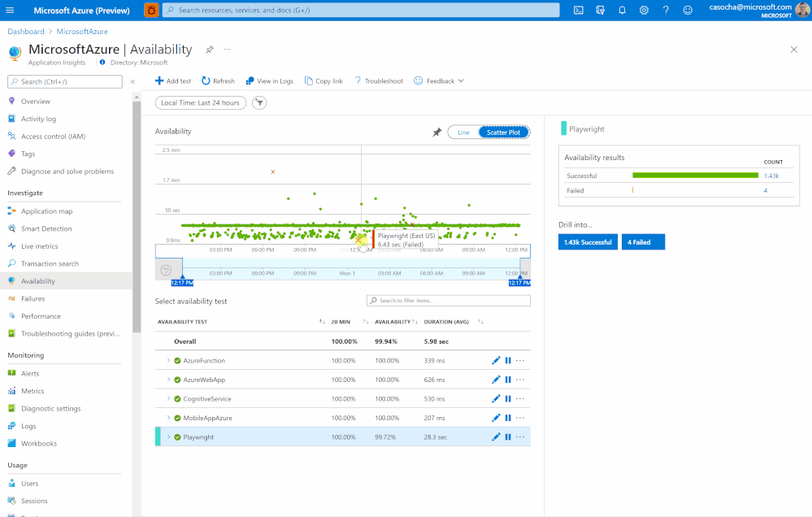Screen dimensions: 812x517
Task: Open more options ellipsis beside blade title
Action: (x=227, y=50)
